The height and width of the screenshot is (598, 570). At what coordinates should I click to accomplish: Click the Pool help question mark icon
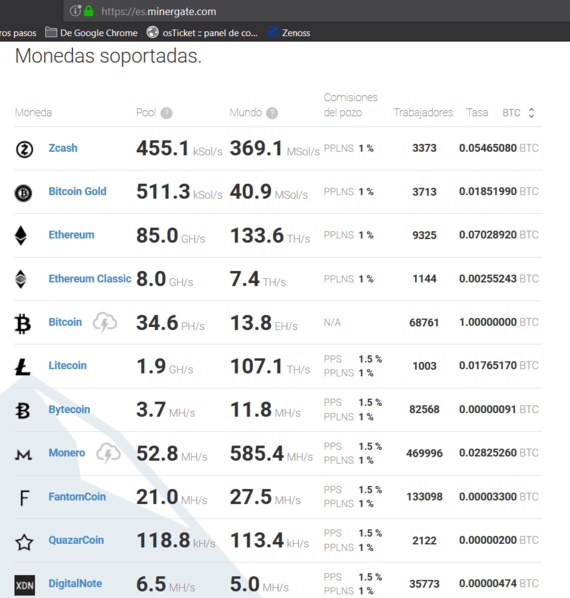166,113
